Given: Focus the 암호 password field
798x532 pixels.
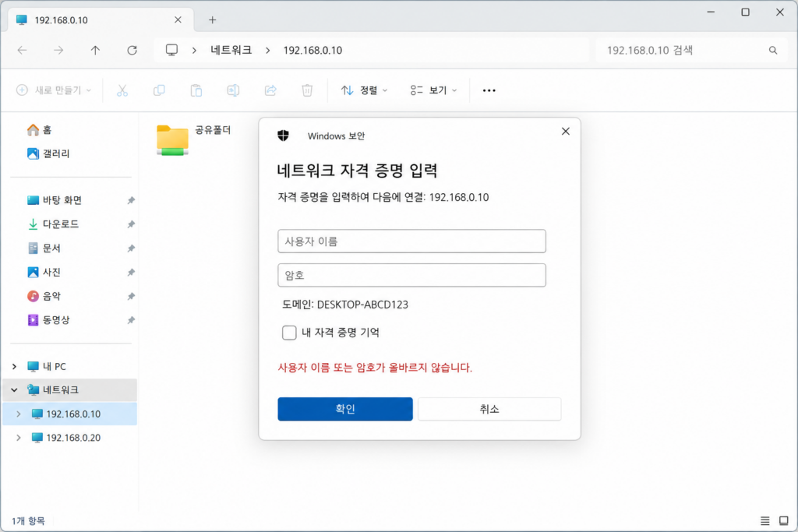Looking at the screenshot, I should pyautogui.click(x=411, y=275).
